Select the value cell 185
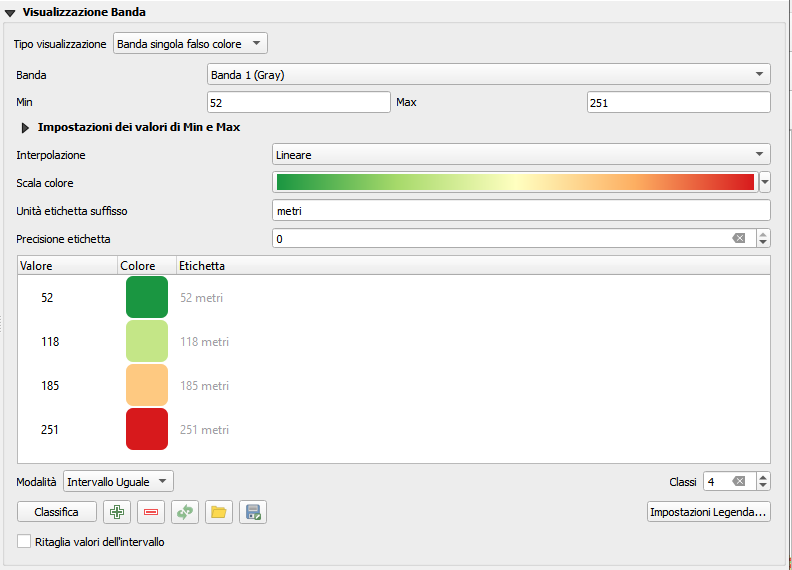792x570 pixels. 50,386
